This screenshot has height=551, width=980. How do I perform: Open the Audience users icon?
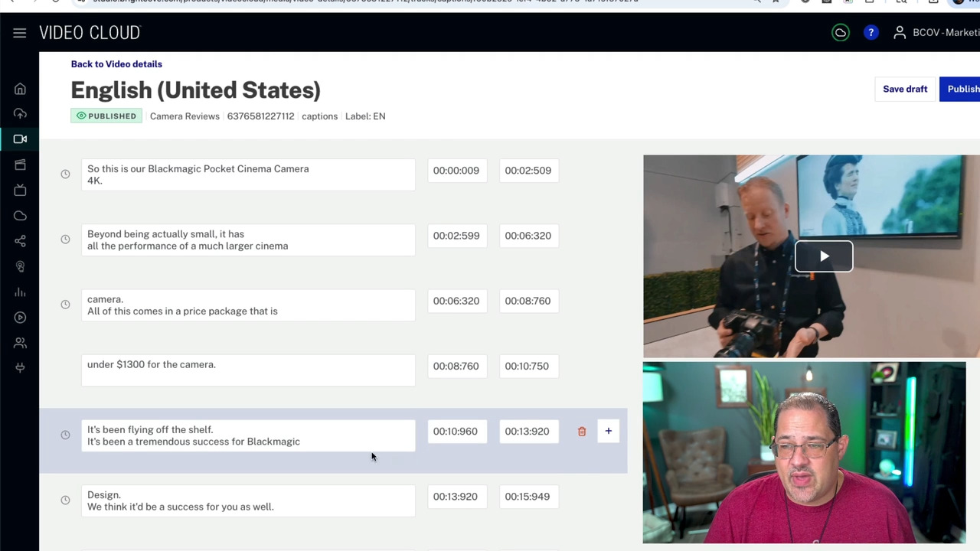tap(20, 343)
